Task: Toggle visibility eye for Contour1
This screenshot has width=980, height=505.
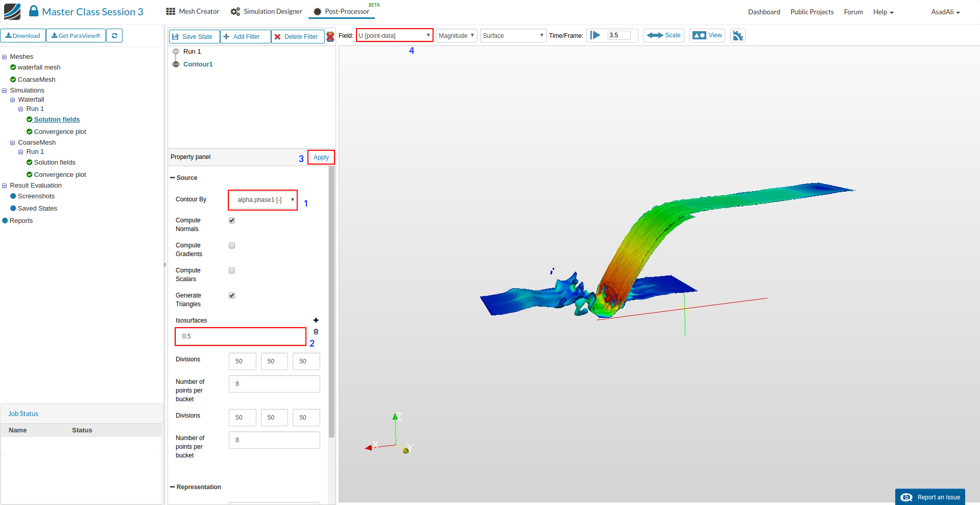Action: click(176, 64)
